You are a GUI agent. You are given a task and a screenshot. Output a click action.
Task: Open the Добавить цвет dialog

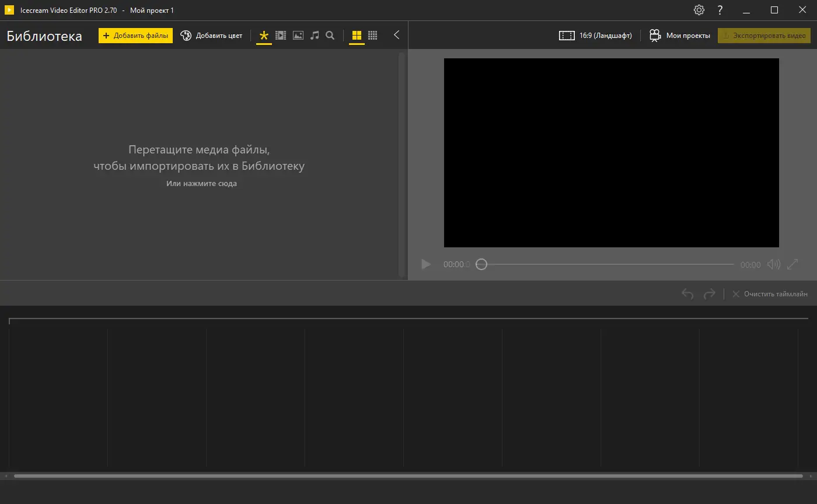211,35
